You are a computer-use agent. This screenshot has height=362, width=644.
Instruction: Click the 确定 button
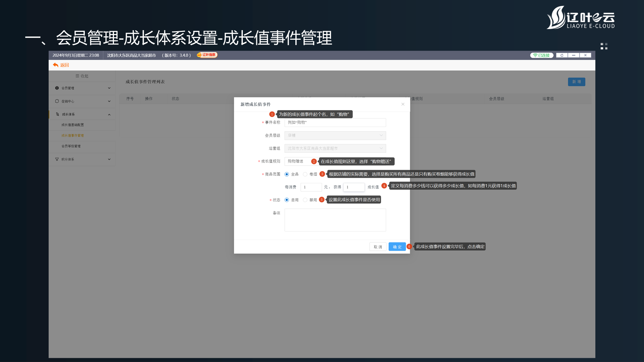coord(397,247)
